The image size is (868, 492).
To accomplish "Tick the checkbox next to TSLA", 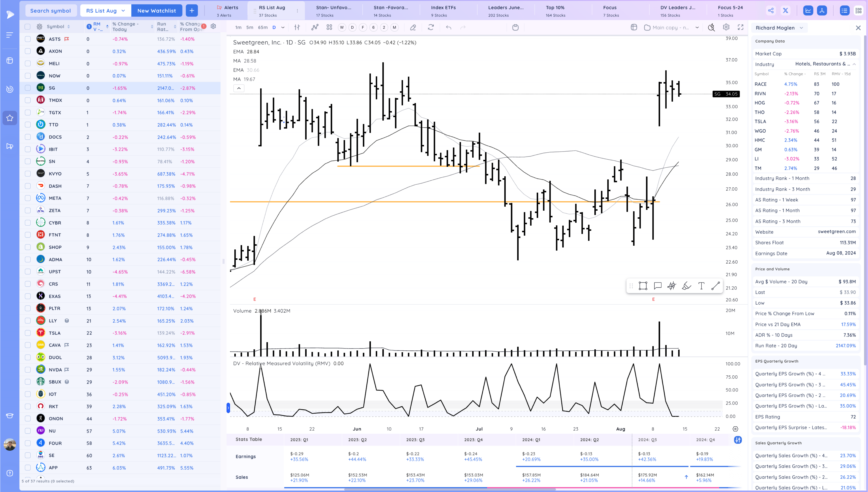I will click(28, 333).
